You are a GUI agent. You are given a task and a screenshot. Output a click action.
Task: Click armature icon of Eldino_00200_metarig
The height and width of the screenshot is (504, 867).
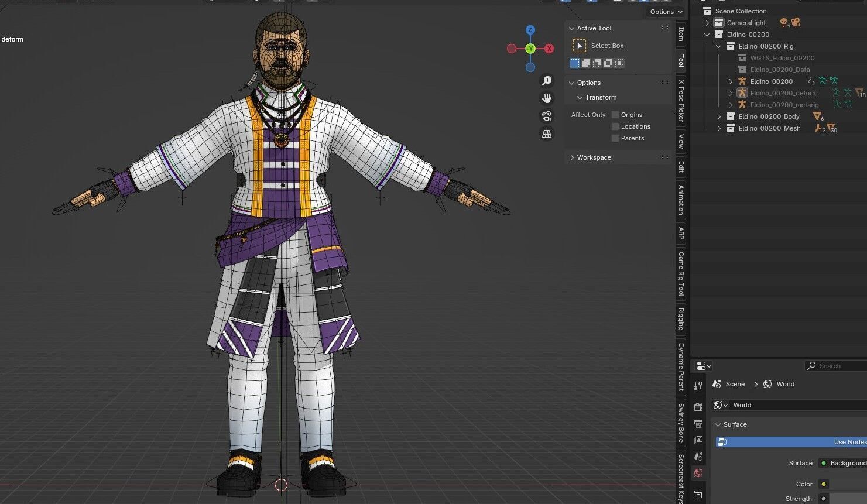[x=742, y=105]
